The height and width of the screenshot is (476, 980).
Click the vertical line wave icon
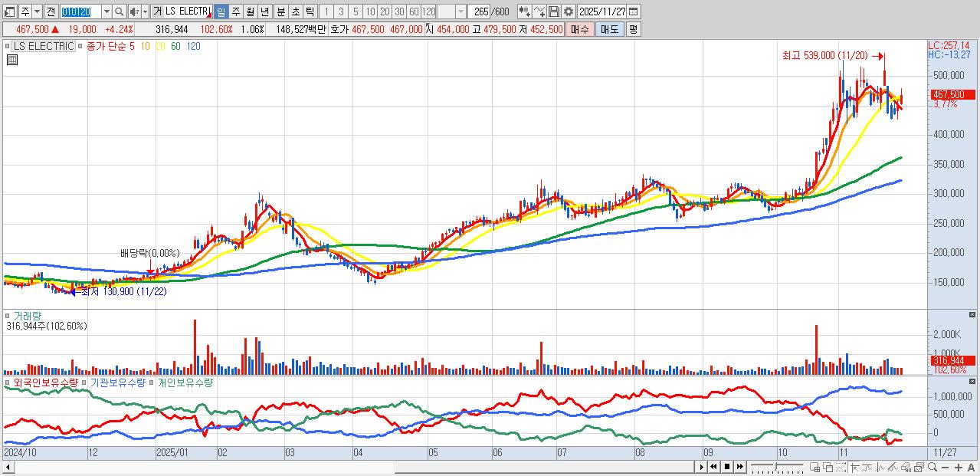coord(880,467)
